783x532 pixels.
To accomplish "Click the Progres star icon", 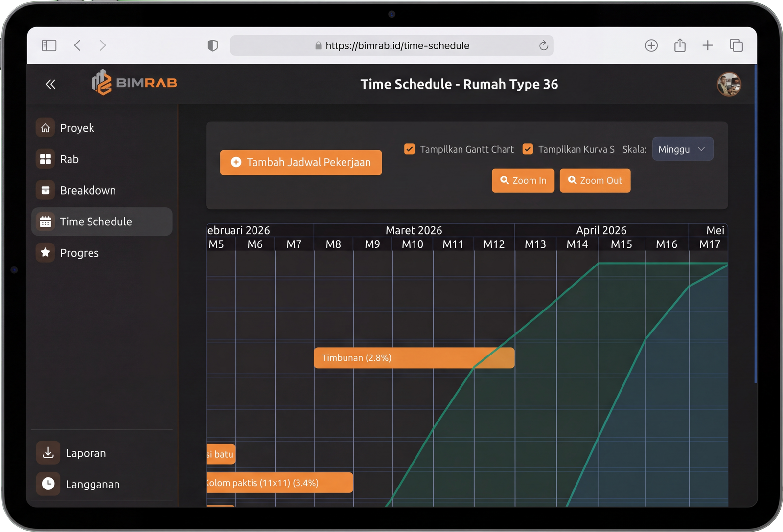I will 46,253.
